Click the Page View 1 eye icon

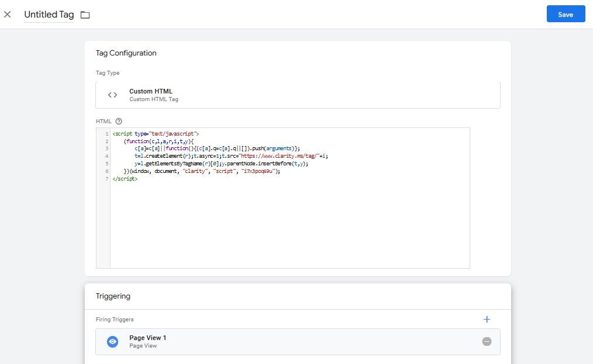112,342
